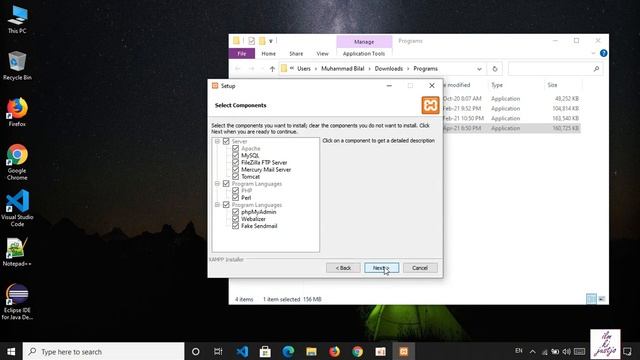Click the Cortana circle on taskbar
Viewport: 640px width, 360px height.
pos(196,351)
